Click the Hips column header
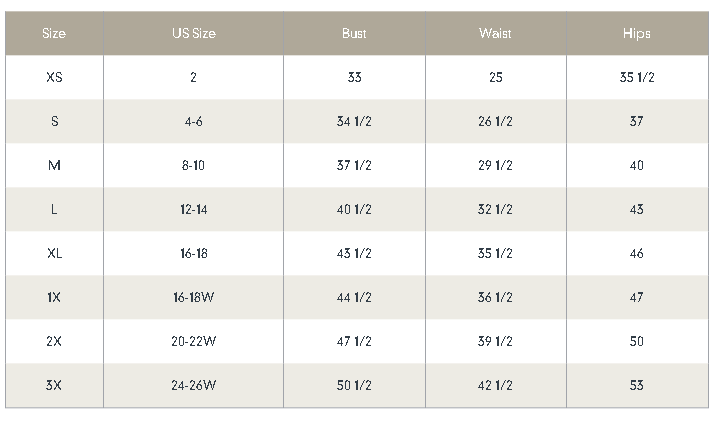 pos(636,33)
